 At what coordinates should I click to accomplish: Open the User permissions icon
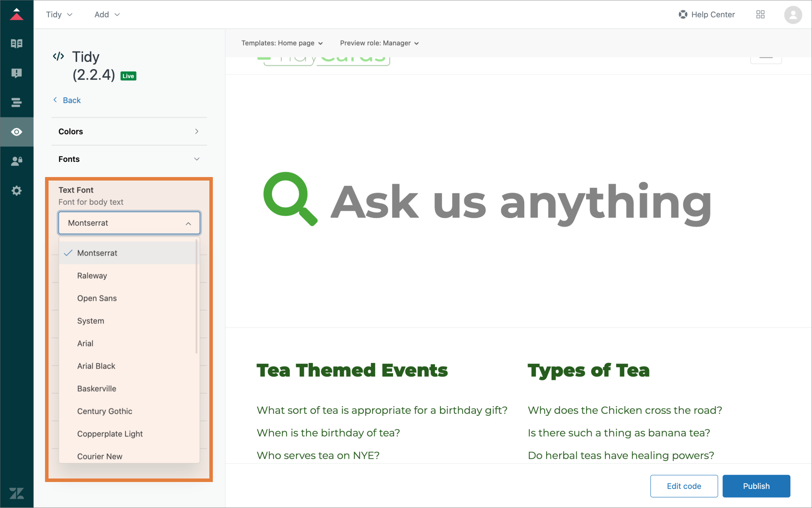[16, 161]
